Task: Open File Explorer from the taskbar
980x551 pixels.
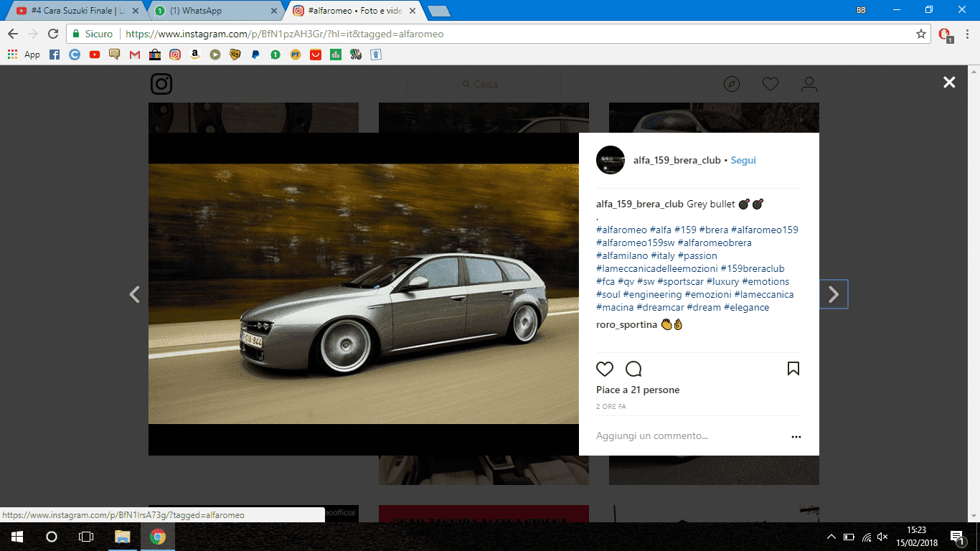Action: point(123,537)
